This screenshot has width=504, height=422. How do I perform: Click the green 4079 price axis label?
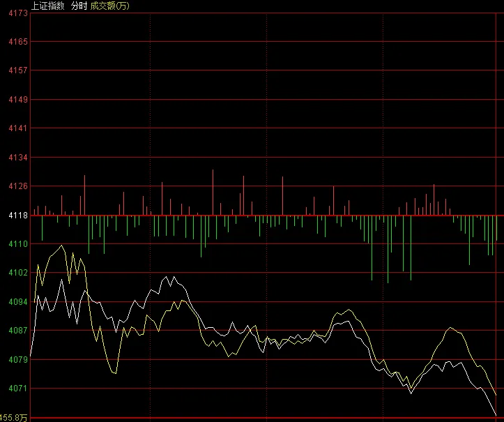[18, 360]
